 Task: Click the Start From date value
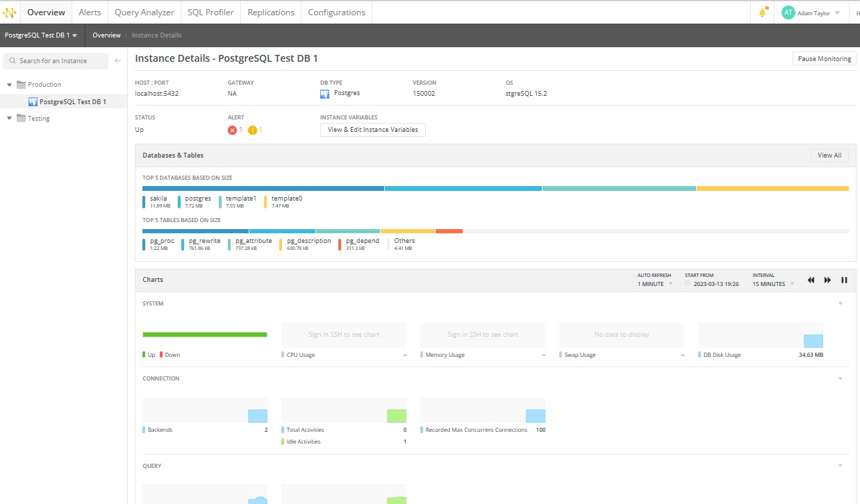coord(716,284)
